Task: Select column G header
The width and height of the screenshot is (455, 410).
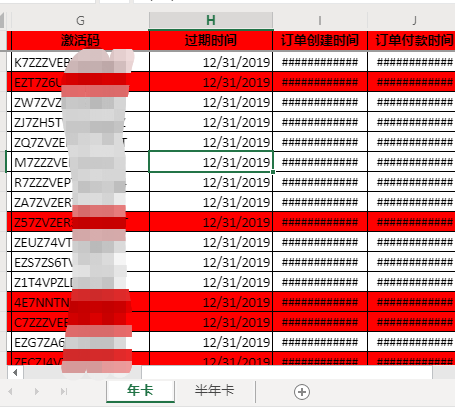Action: (80, 21)
